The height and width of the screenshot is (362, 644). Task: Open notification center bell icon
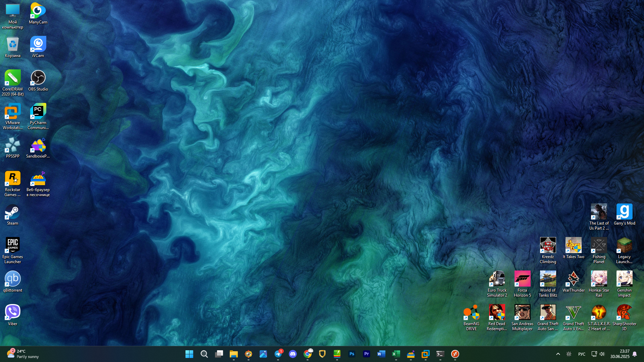[635, 354]
